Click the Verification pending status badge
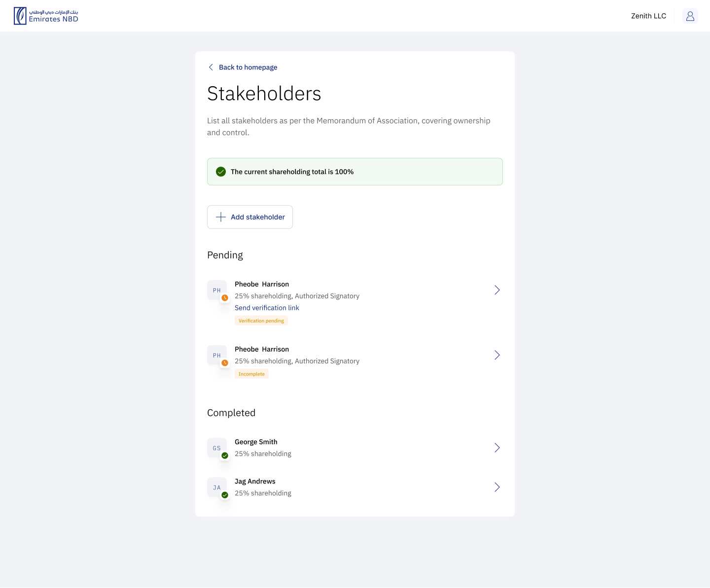Image resolution: width=710 pixels, height=588 pixels. click(x=261, y=321)
